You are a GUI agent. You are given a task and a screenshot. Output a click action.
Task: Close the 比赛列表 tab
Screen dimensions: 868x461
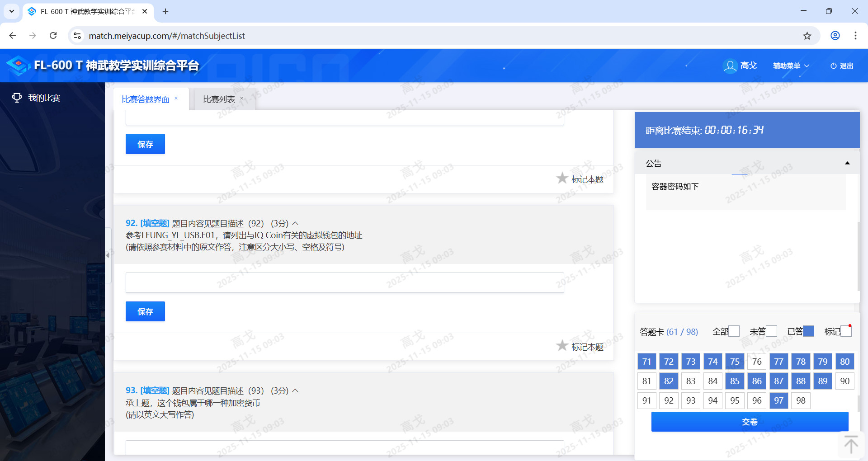[x=242, y=99]
